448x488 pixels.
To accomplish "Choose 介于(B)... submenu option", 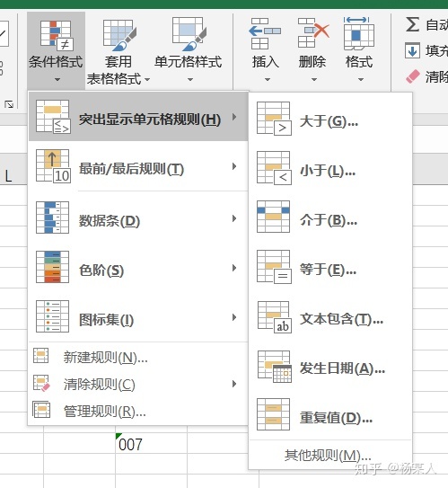I will pos(330,217).
